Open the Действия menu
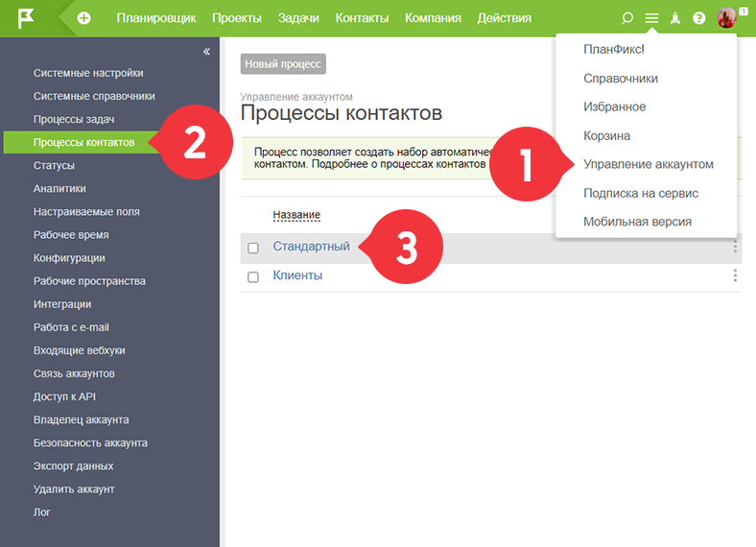 [505, 18]
